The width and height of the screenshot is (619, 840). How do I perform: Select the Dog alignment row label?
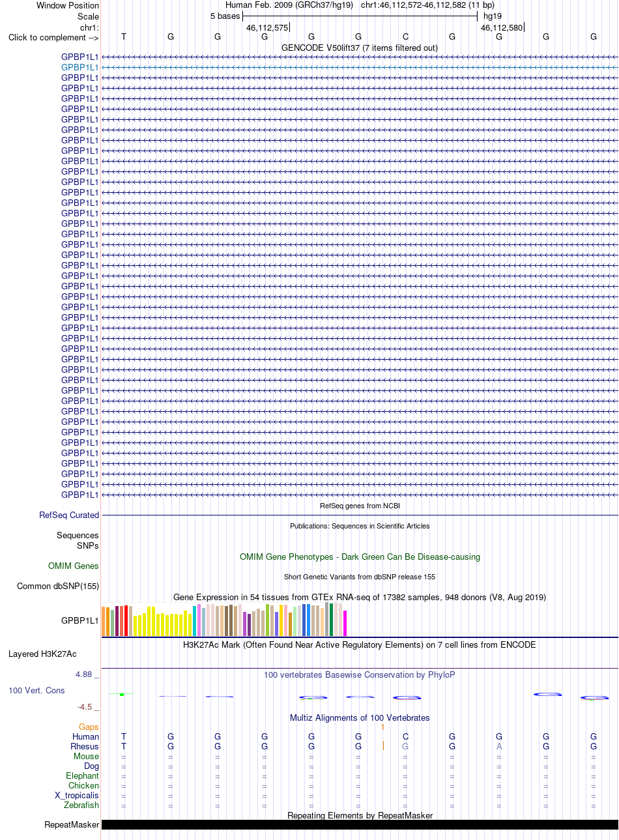pos(92,766)
